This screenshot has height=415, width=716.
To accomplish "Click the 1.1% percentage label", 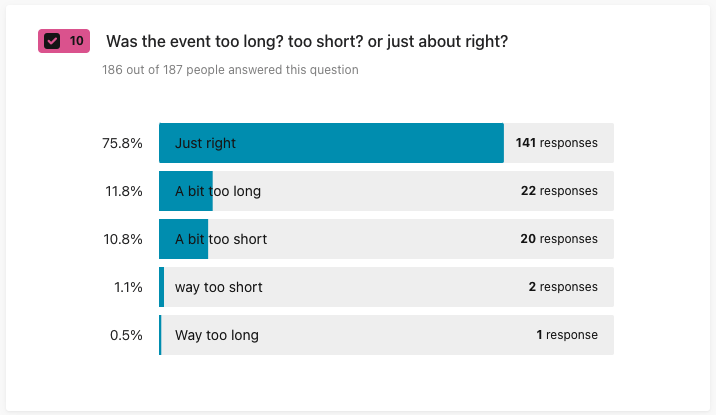I will pyautogui.click(x=127, y=287).
